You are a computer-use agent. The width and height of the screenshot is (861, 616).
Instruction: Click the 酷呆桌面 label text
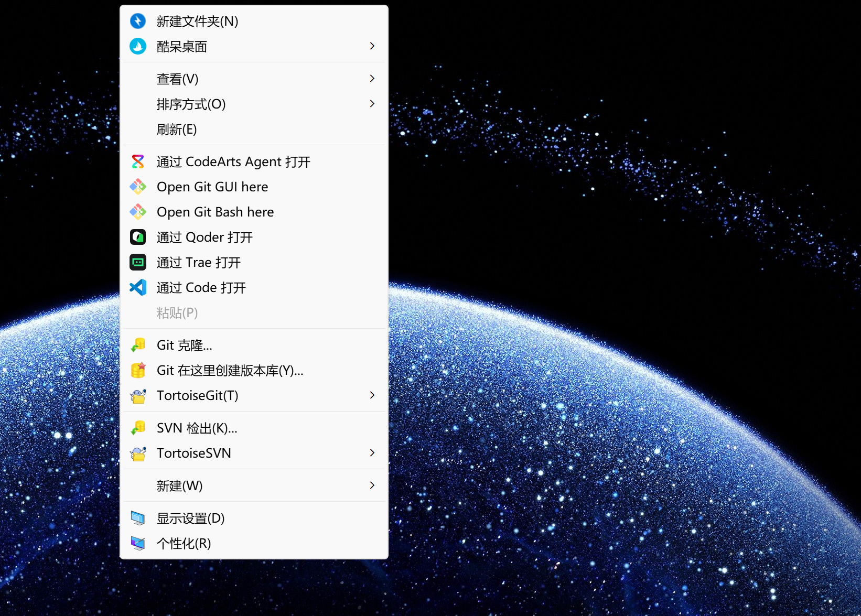click(182, 46)
